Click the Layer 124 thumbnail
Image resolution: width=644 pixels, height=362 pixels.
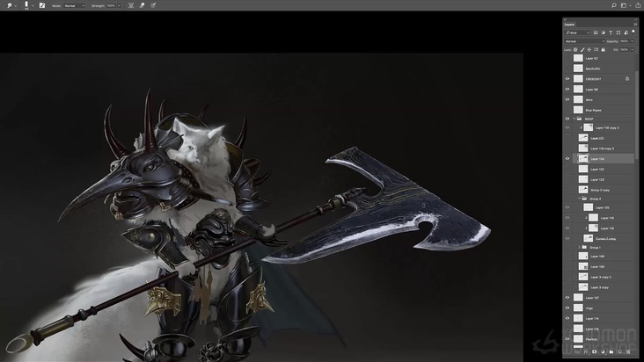pos(583,159)
